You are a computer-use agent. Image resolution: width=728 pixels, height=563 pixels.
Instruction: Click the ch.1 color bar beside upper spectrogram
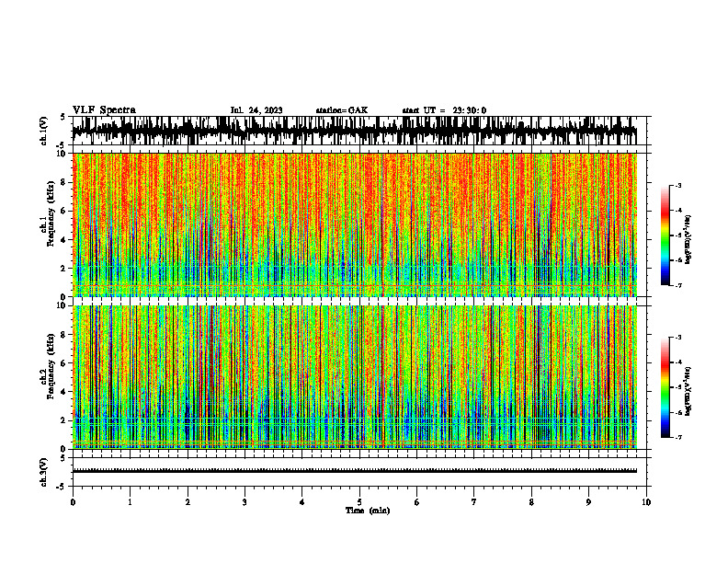665,236
